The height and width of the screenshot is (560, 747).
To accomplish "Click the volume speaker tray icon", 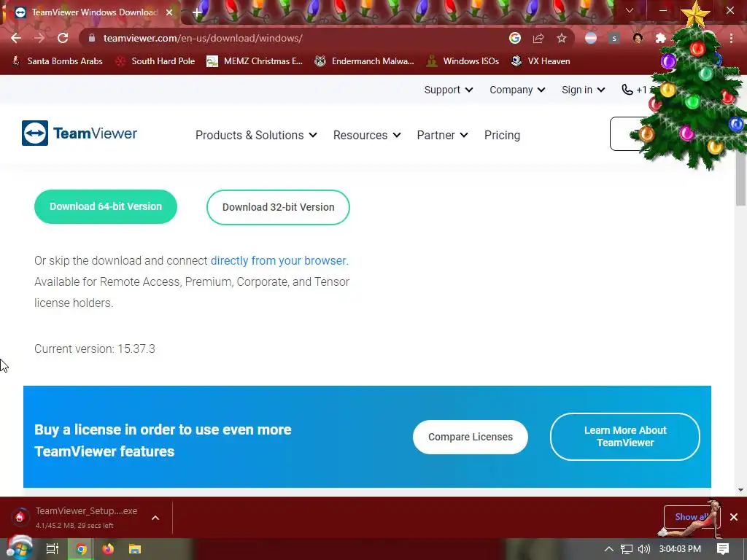I will click(643, 549).
